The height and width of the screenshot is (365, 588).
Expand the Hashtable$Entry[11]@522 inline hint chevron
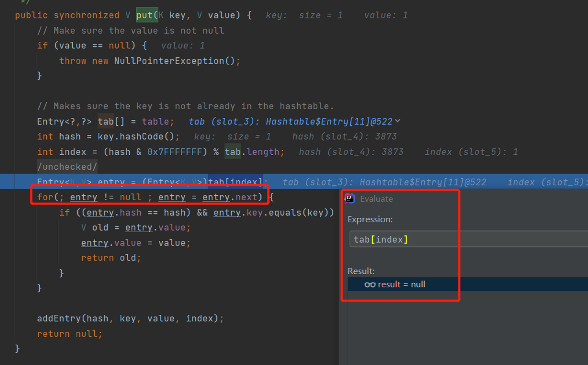(x=397, y=121)
